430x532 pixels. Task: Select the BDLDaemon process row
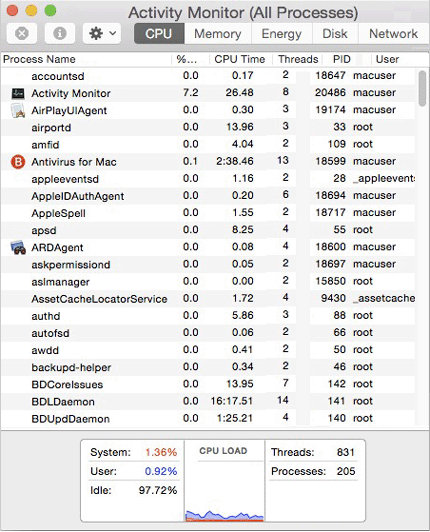(x=208, y=401)
